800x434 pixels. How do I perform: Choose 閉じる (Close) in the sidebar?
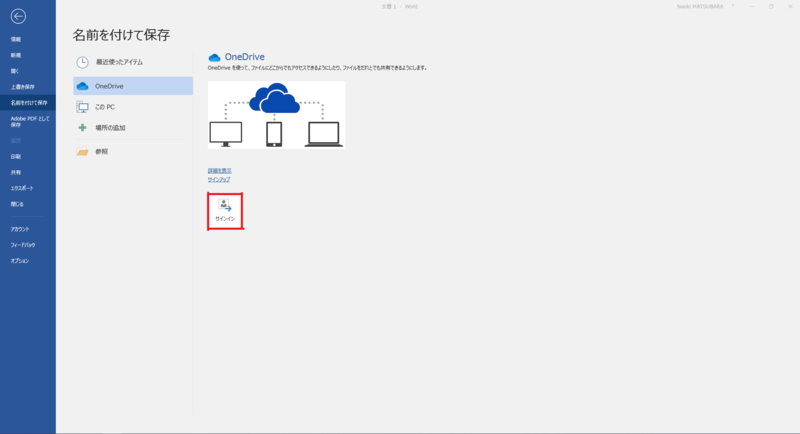pyautogui.click(x=17, y=204)
